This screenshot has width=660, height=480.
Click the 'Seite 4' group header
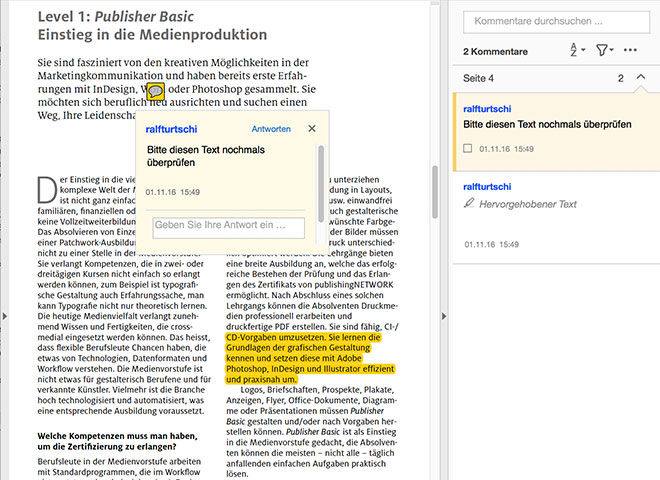click(556, 78)
